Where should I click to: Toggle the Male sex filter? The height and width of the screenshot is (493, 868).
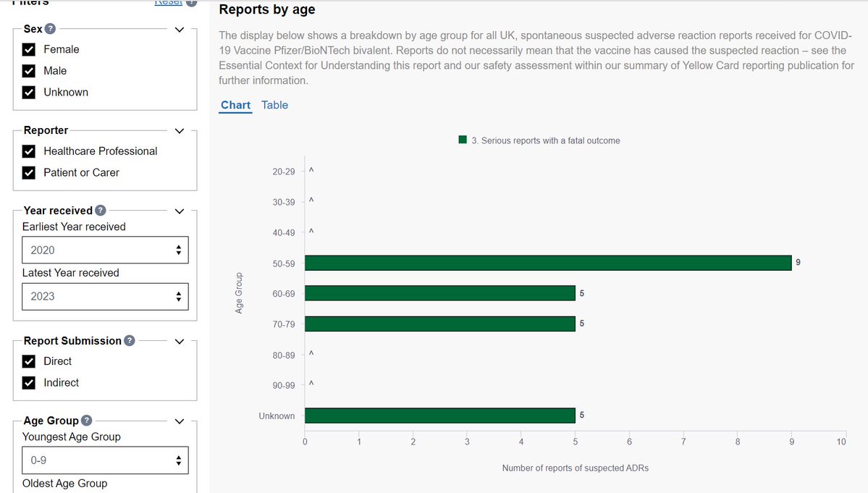coord(29,71)
